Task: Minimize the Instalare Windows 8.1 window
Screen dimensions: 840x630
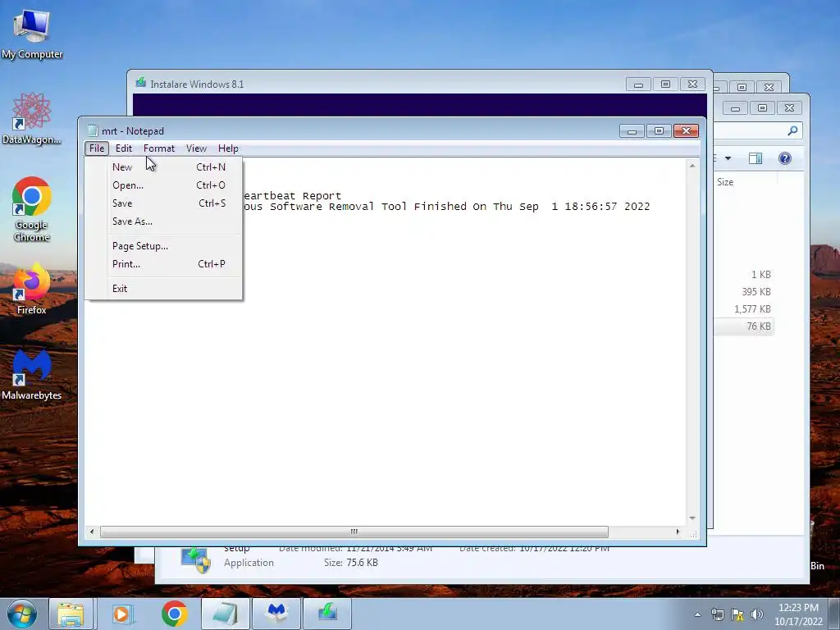Action: point(638,84)
